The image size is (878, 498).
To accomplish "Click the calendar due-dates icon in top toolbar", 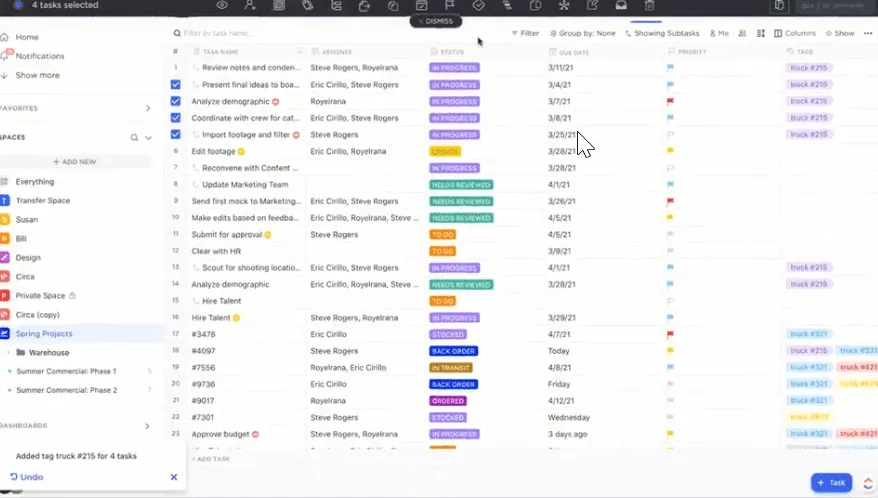I will click(421, 6).
